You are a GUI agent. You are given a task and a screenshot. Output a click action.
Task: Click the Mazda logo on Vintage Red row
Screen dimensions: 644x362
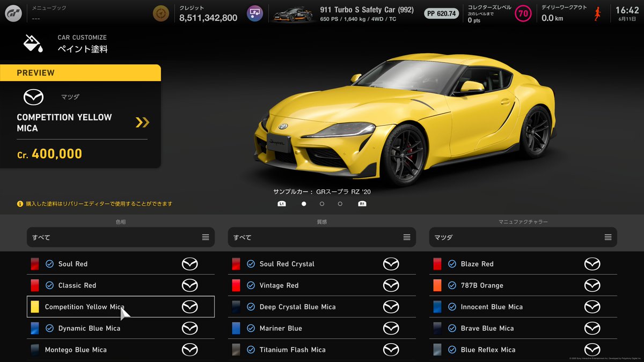coord(391,285)
